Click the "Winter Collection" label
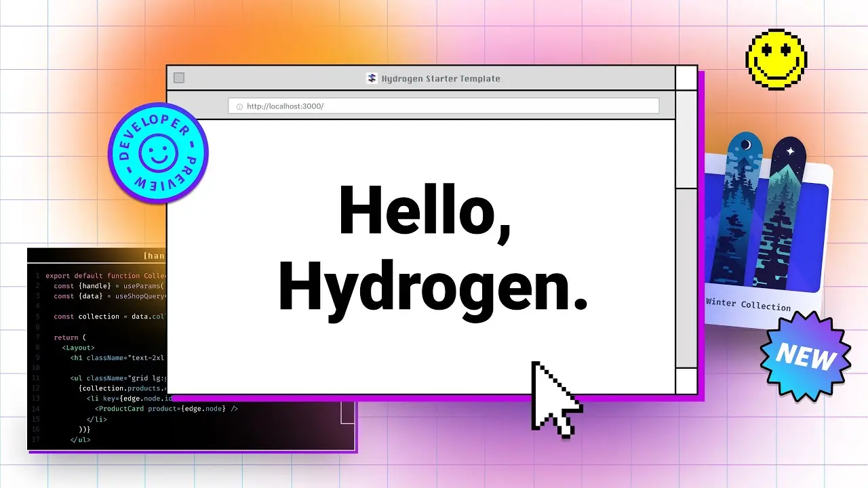868x488 pixels. pos(748,304)
